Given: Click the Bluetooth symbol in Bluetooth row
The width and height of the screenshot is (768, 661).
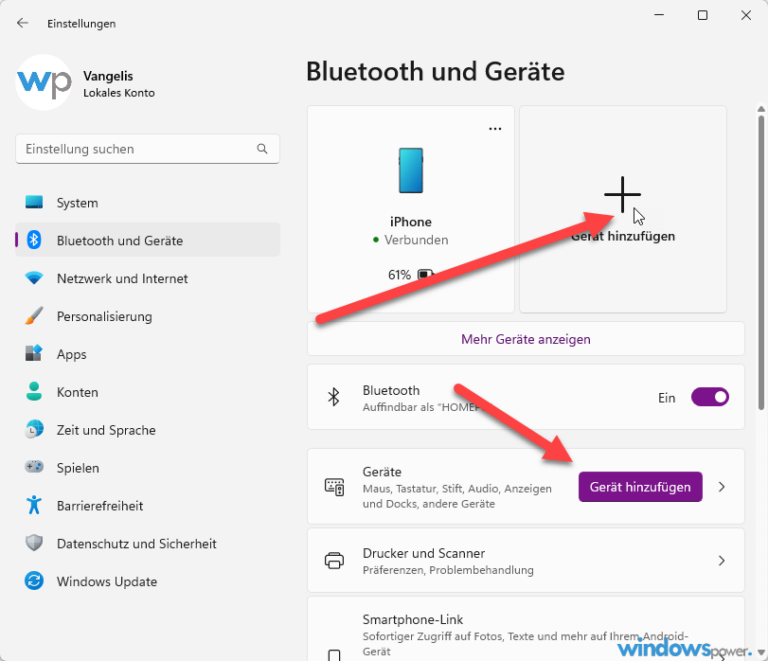Looking at the screenshot, I should coord(334,397).
